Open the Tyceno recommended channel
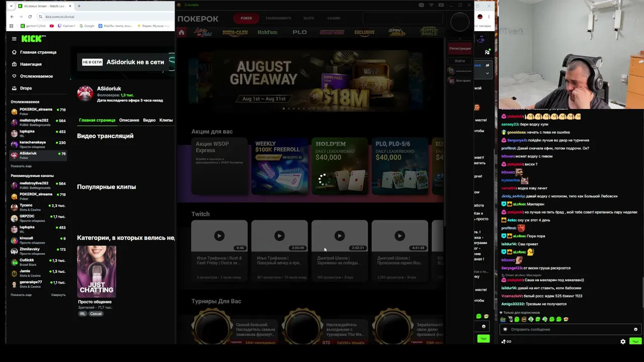Screen dimensions: 644x362 (x=38, y=207)
